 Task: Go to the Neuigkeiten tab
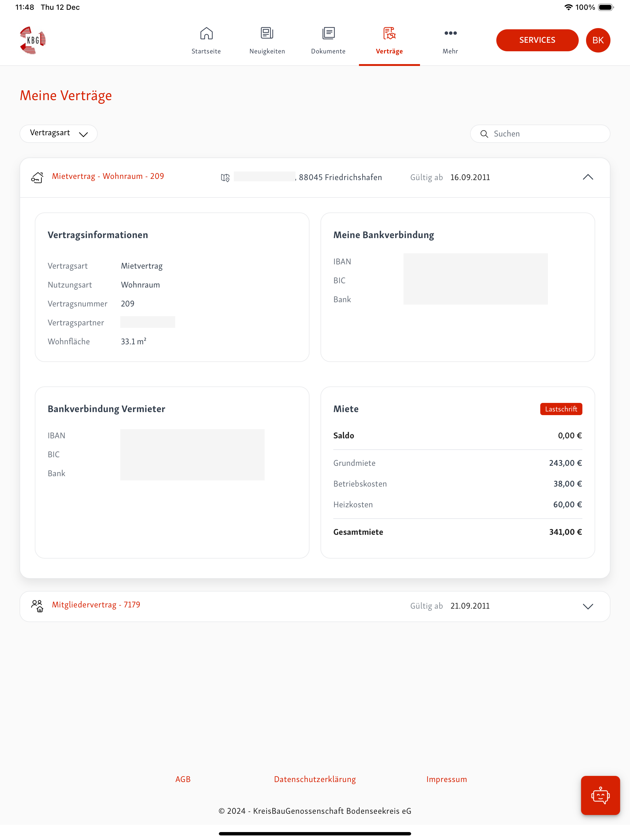click(267, 51)
